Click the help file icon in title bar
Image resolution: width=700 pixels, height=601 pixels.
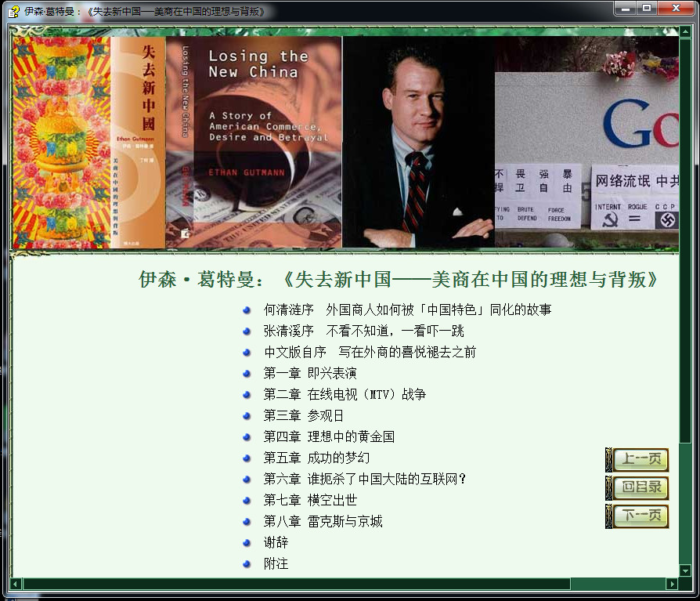coord(14,11)
